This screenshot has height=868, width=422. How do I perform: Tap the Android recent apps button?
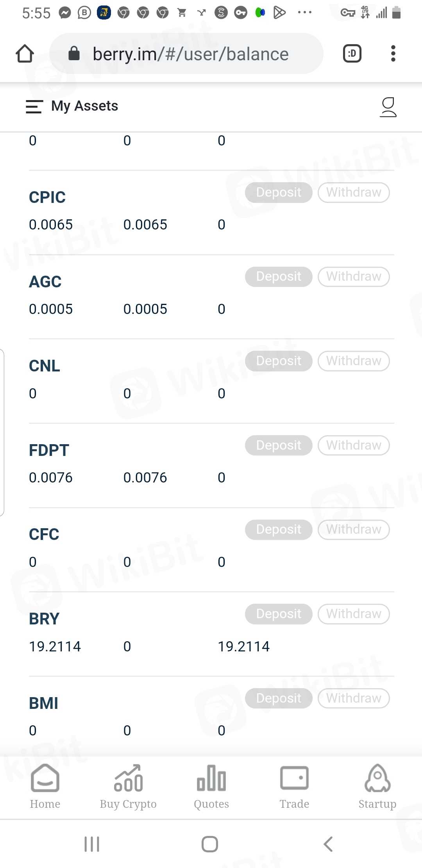pos(92,844)
